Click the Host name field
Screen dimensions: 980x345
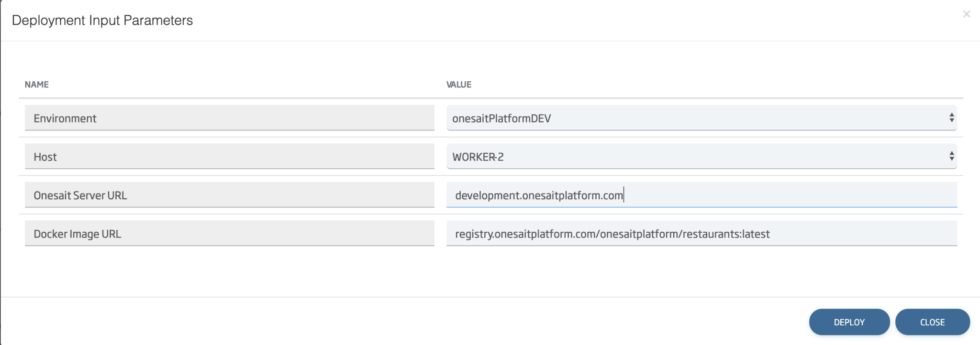pyautogui.click(x=230, y=156)
